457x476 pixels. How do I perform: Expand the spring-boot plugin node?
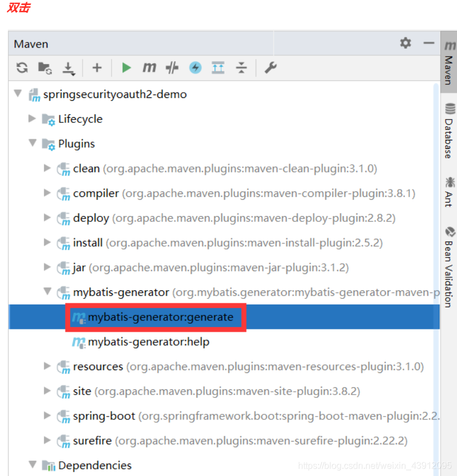point(47,415)
